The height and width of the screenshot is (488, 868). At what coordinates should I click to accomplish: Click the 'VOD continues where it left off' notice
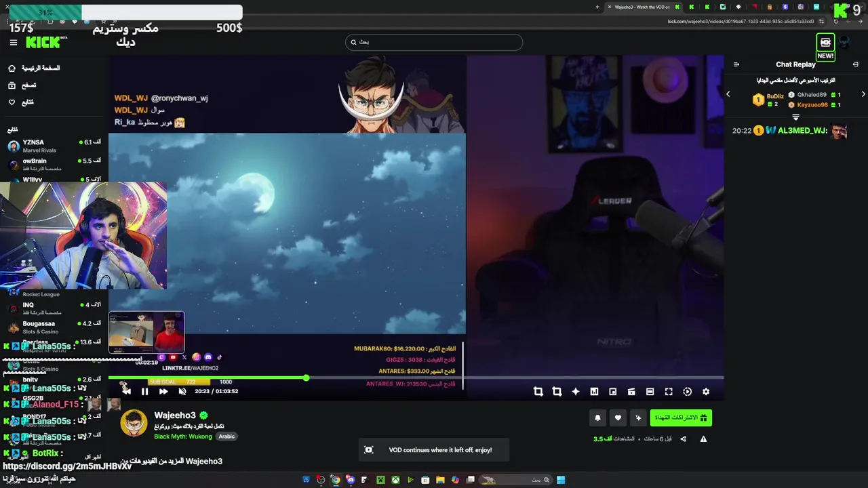(434, 450)
